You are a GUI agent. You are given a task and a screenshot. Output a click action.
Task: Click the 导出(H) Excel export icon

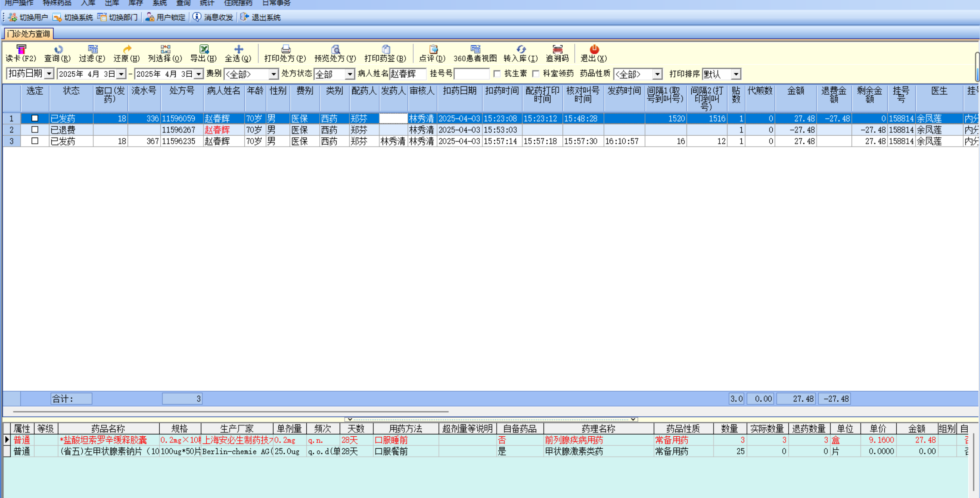click(x=204, y=49)
